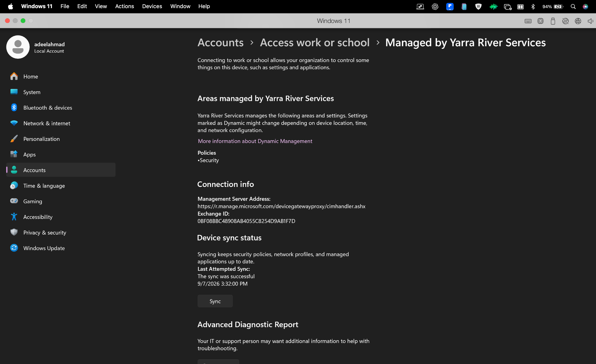Click the Gaming controller icon
This screenshot has width=596, height=364.
[x=14, y=201]
